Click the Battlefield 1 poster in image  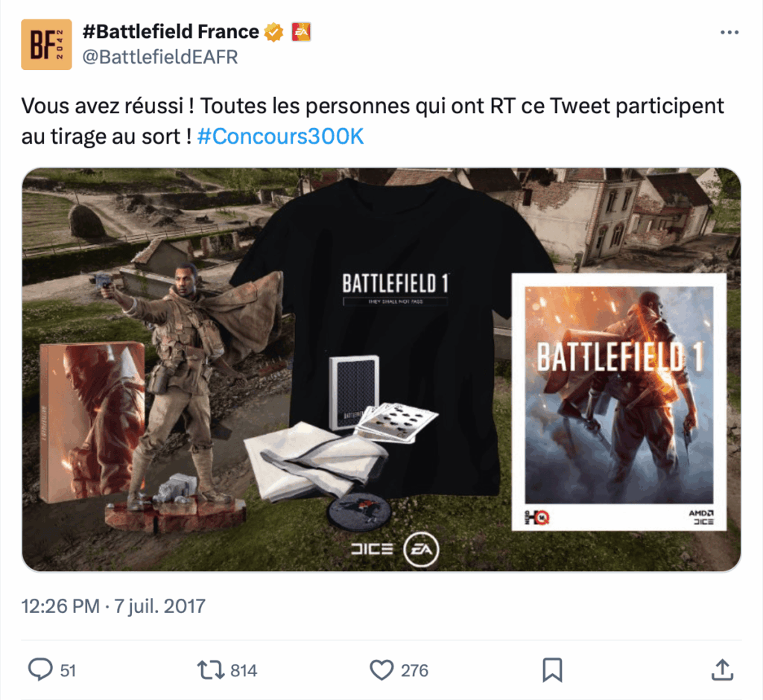click(x=619, y=402)
